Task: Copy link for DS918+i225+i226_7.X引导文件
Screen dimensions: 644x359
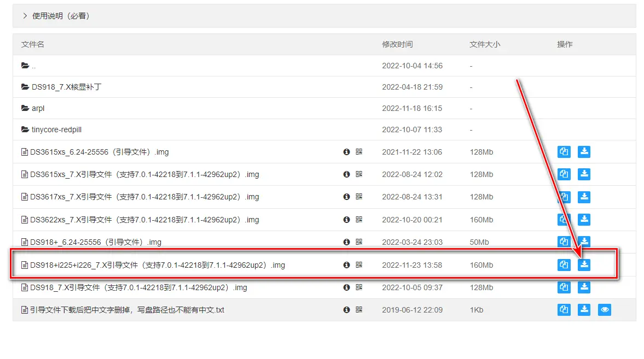Action: coord(564,265)
